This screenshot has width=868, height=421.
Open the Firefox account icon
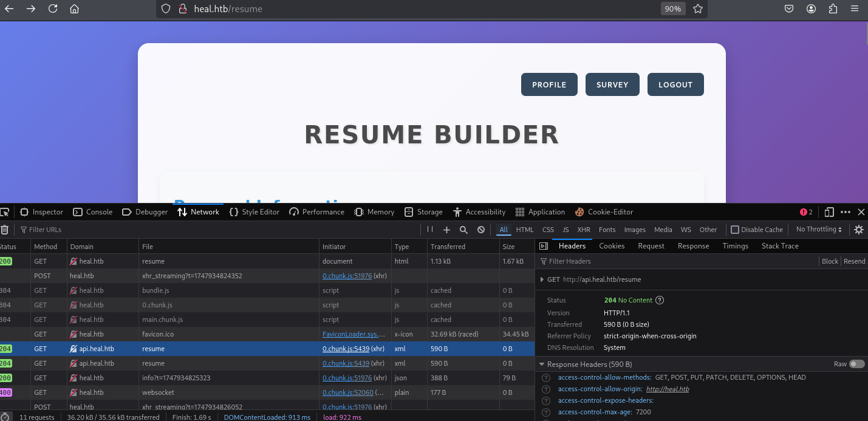click(811, 9)
